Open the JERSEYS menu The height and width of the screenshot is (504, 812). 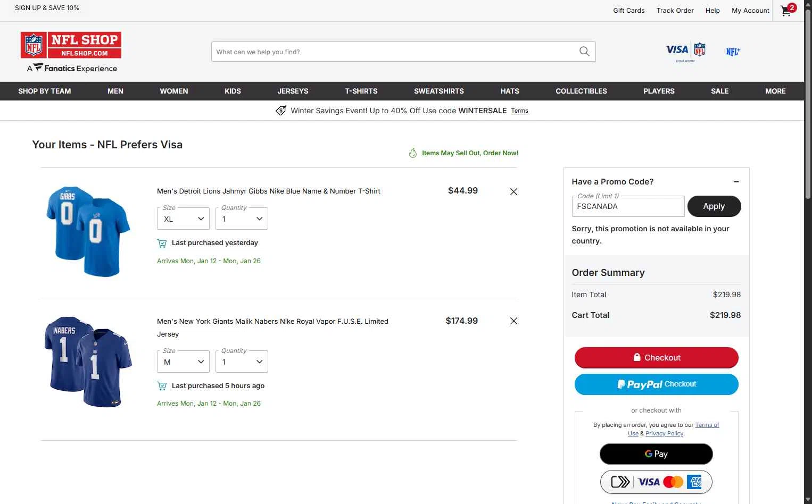tap(293, 91)
